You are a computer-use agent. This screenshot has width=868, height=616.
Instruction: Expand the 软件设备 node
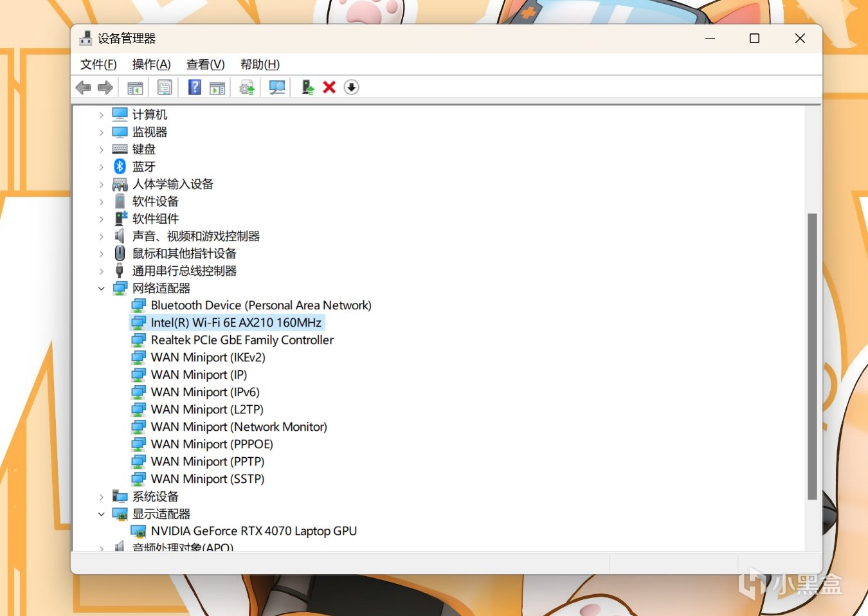coord(101,202)
